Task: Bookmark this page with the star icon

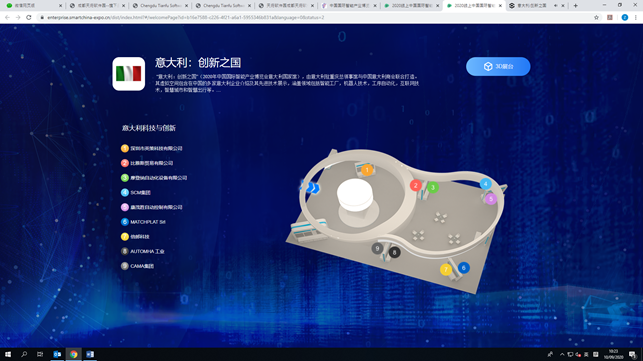Action: [x=596, y=17]
